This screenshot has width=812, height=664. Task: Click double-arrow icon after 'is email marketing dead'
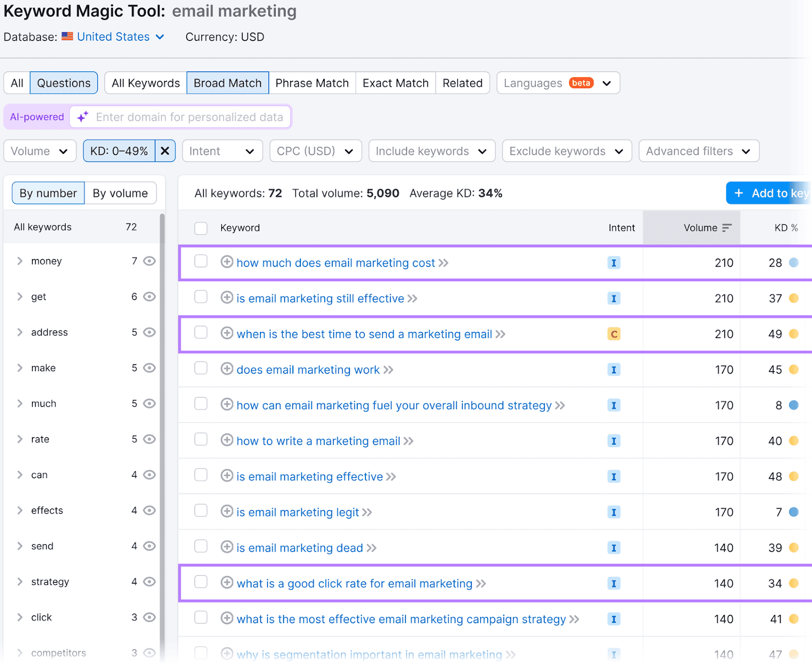coord(371,548)
